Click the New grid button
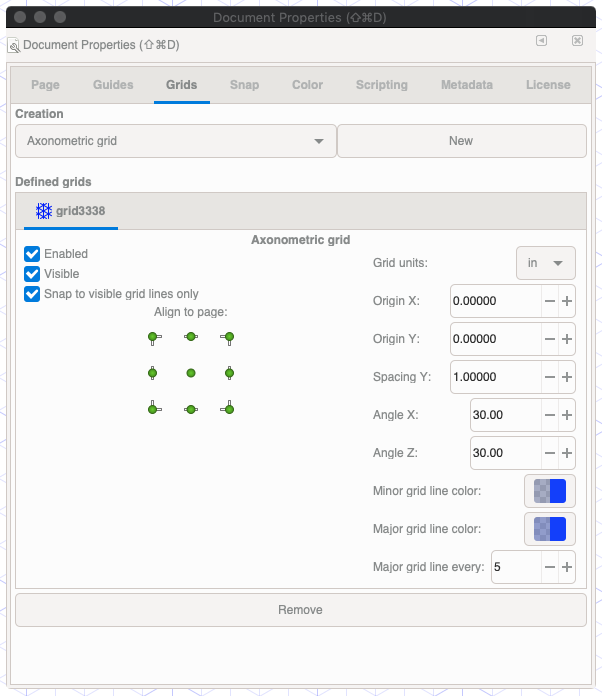 (461, 141)
